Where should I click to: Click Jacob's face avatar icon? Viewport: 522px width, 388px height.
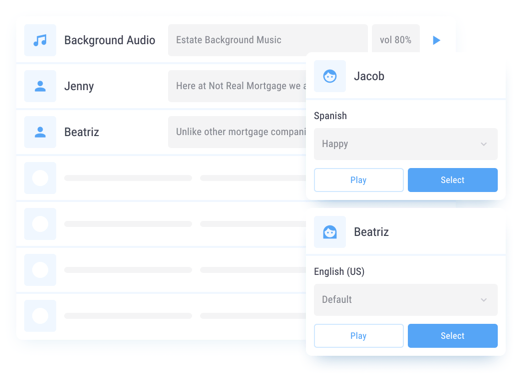330,76
